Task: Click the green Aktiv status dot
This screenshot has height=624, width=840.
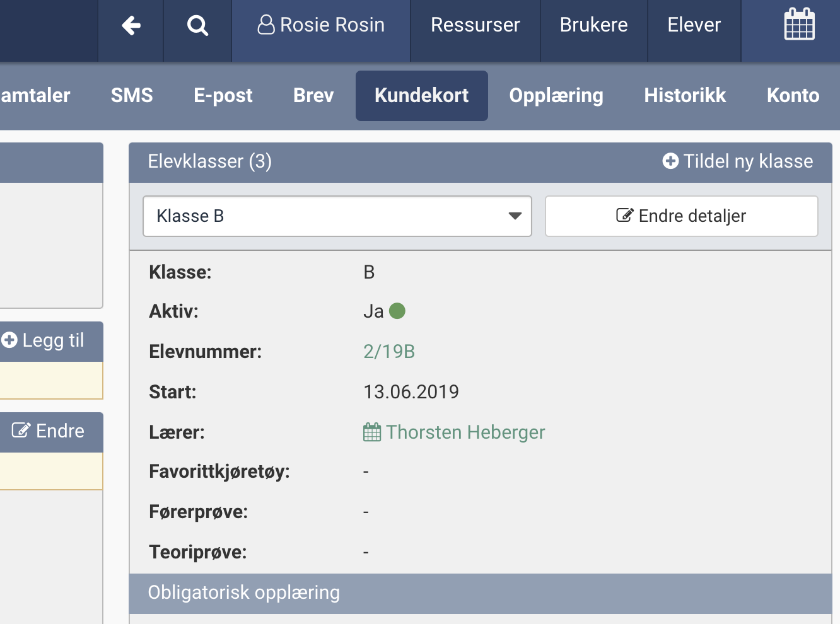Action: coord(397,311)
